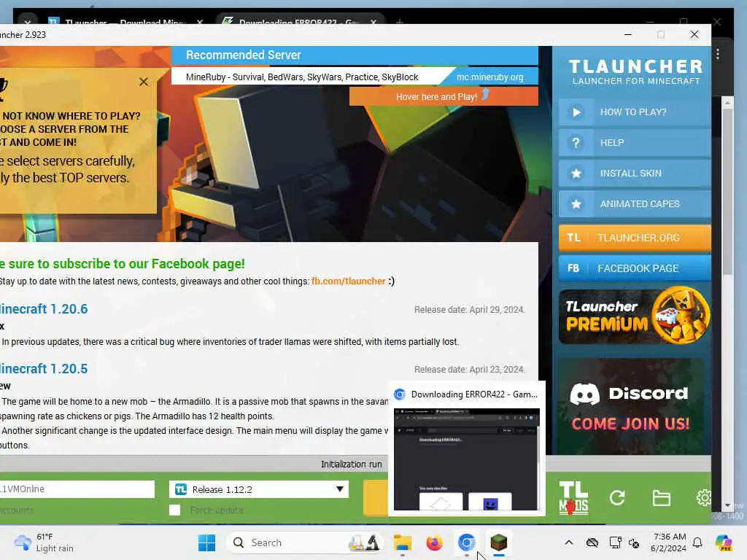This screenshot has width=747, height=560.
Task: Click the username input field
Action: coord(77,489)
